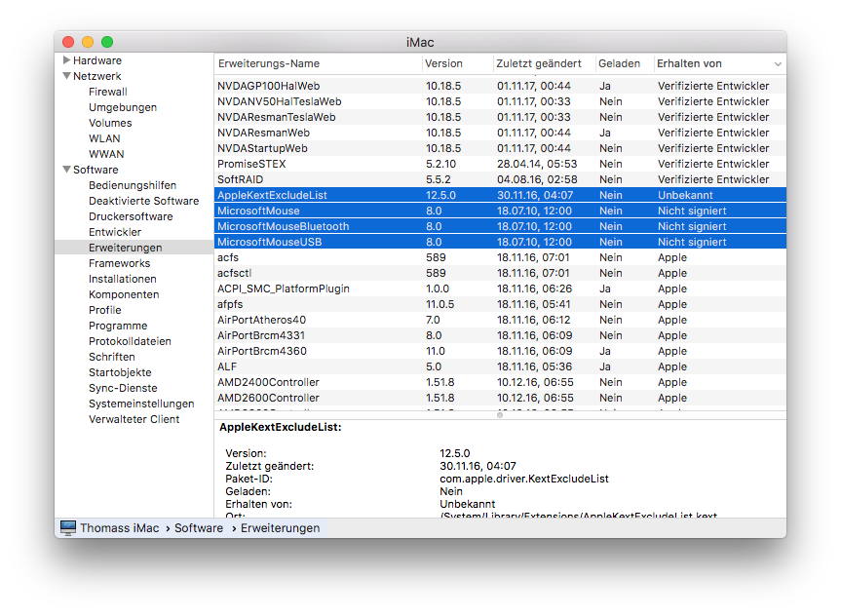Collapse the Software section

[x=66, y=169]
